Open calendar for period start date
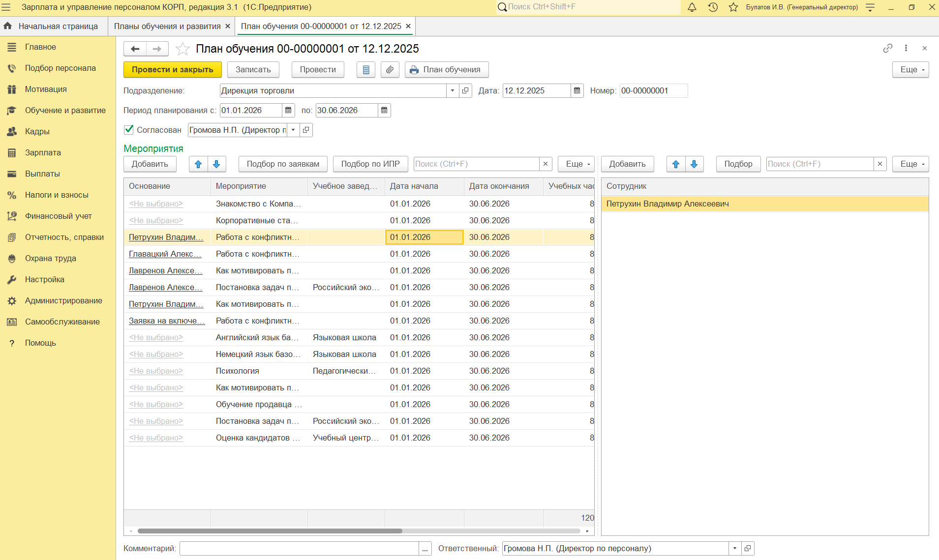 tap(288, 110)
